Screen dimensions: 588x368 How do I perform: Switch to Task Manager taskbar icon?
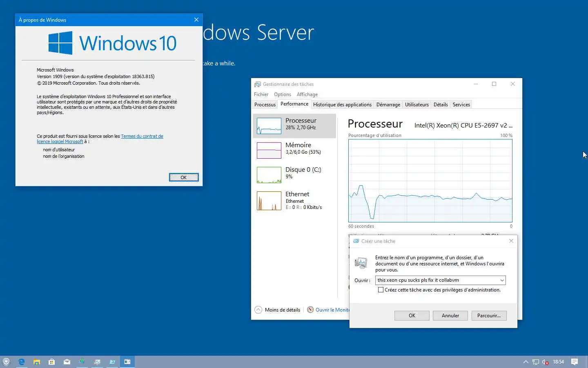97,361
